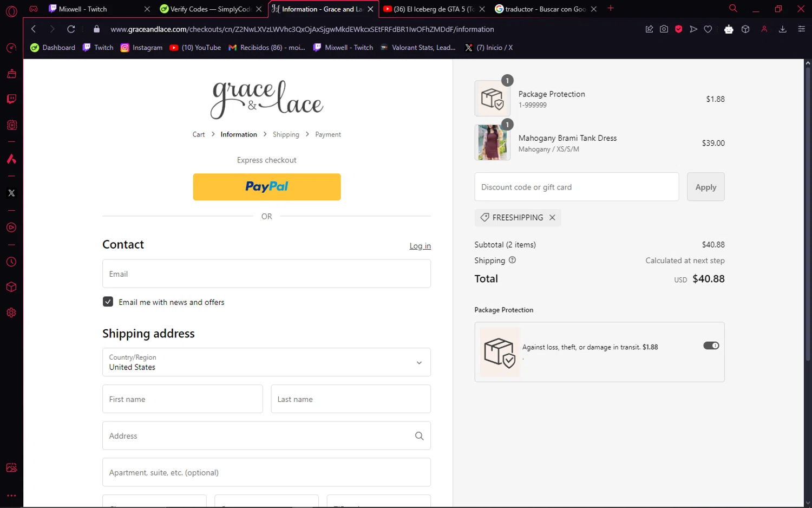This screenshot has height=508, width=812.
Task: Open Instagram bookmark
Action: (141, 48)
